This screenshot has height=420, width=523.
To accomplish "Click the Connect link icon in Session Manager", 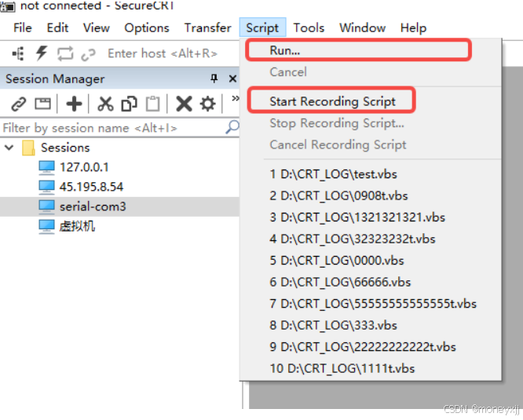I will pyautogui.click(x=19, y=104).
